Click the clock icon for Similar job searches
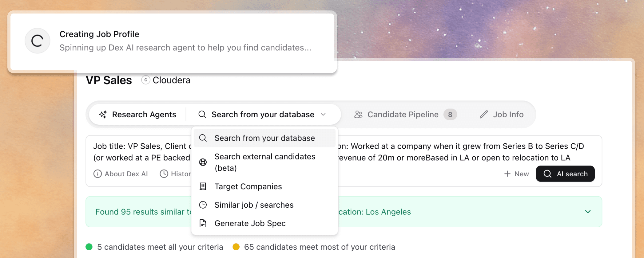This screenshot has width=644, height=258. click(x=203, y=205)
